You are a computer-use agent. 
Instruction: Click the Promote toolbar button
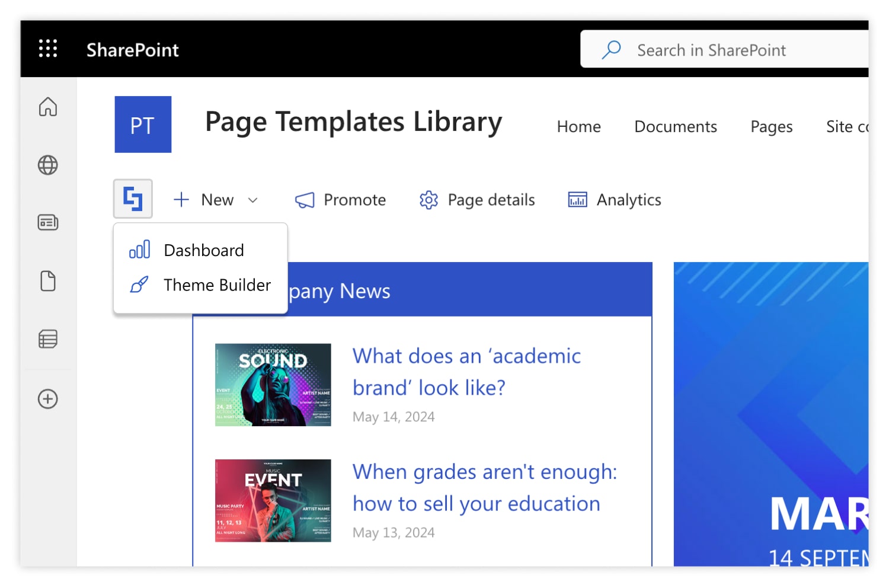coord(340,200)
